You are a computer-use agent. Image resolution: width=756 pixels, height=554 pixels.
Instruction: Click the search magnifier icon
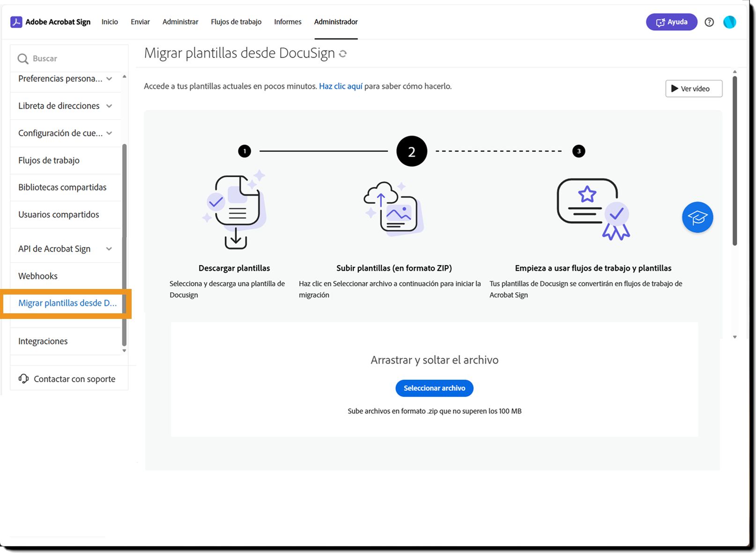click(22, 59)
